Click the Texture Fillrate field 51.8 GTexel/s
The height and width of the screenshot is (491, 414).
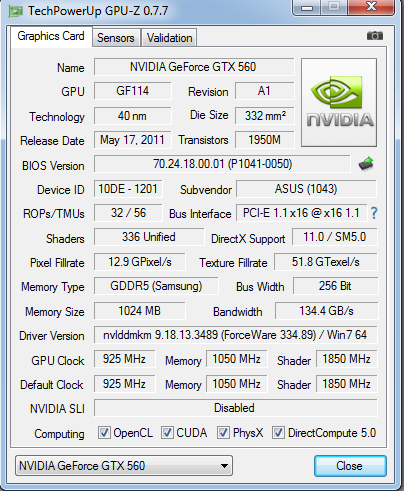coord(326,262)
